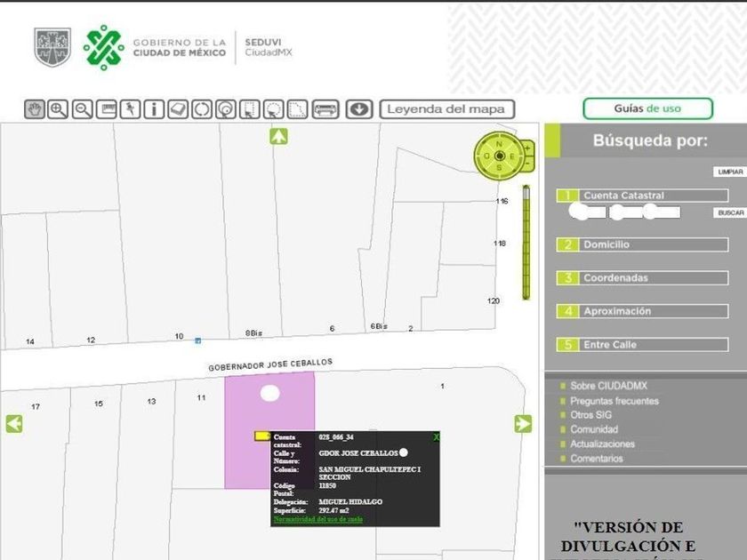
Task: Close the parcel info popup
Action: (x=436, y=437)
